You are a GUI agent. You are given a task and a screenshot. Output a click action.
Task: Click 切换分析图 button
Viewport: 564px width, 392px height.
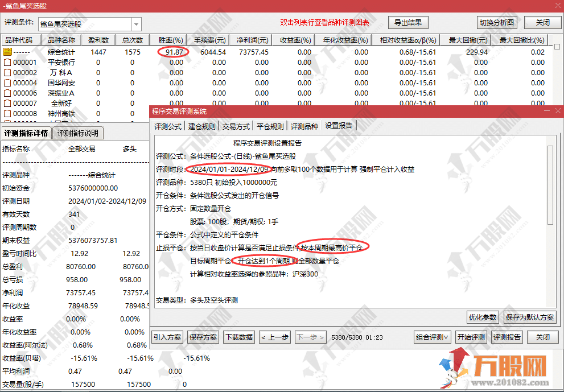pos(497,23)
